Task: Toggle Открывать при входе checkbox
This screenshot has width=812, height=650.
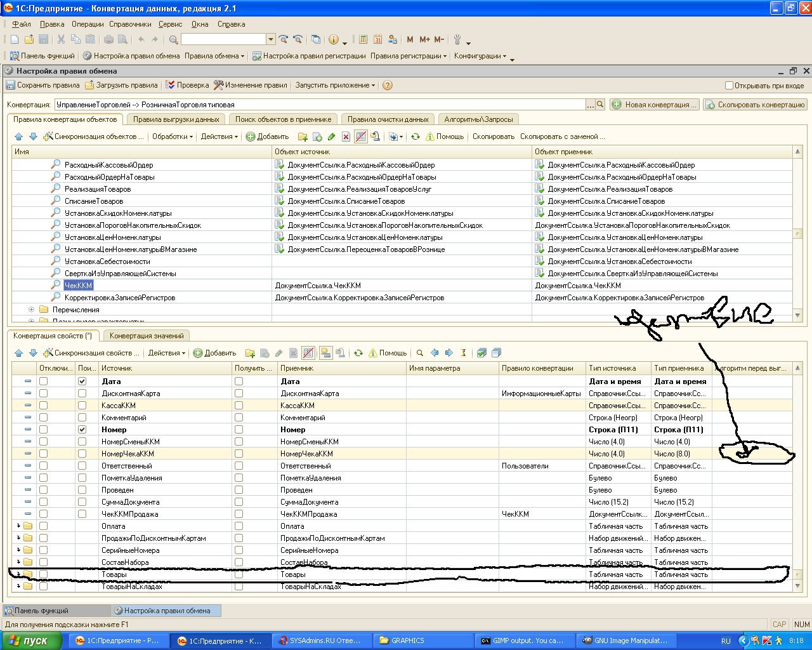Action: click(x=730, y=85)
